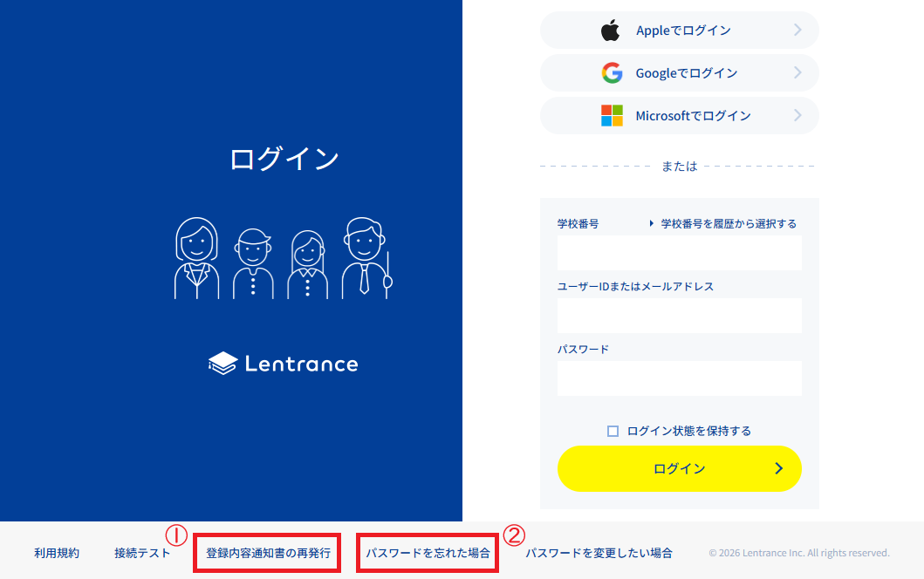The width and height of the screenshot is (924, 579).
Task: Click the 学校番号 input field
Action: point(679,253)
